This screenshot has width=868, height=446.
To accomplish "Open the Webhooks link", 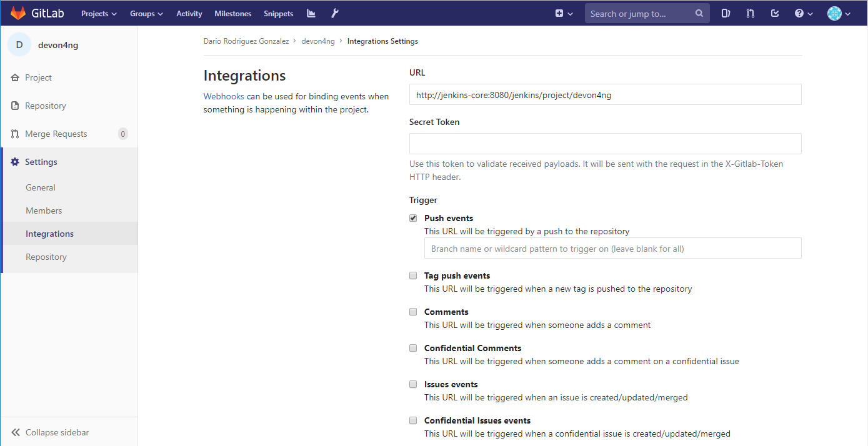I will [x=224, y=96].
